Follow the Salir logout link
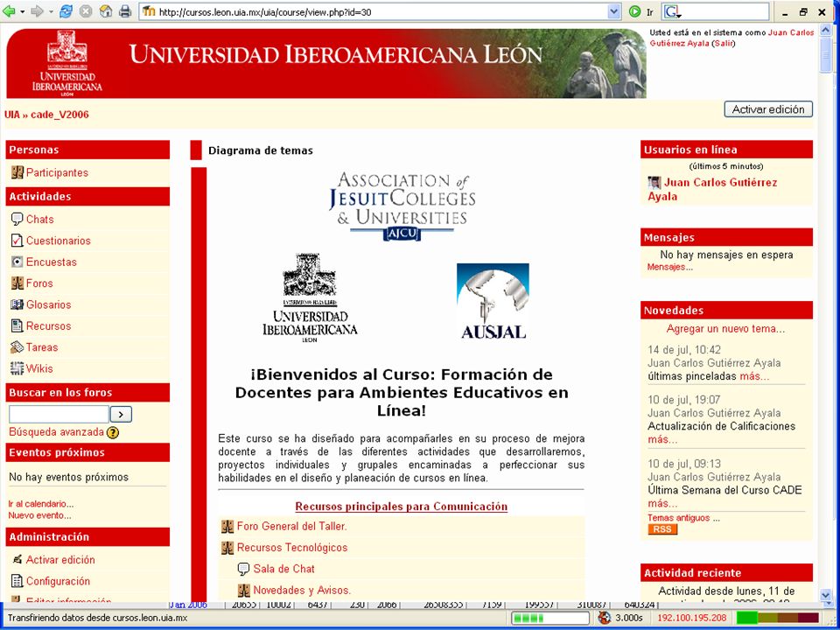 click(724, 44)
